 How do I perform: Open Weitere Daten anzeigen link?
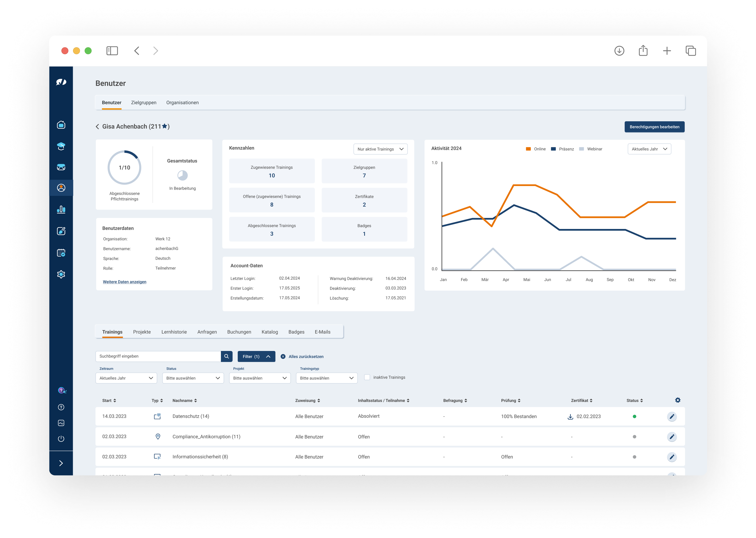pyautogui.click(x=124, y=282)
